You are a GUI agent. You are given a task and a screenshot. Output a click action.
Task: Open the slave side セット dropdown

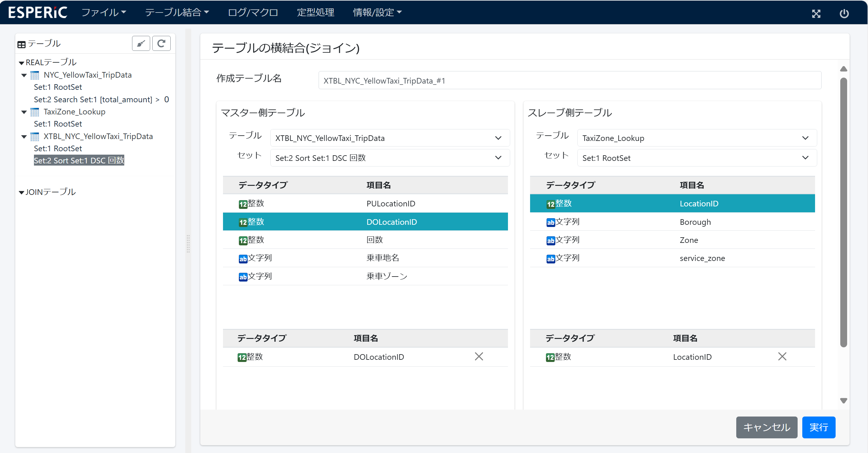click(x=696, y=158)
